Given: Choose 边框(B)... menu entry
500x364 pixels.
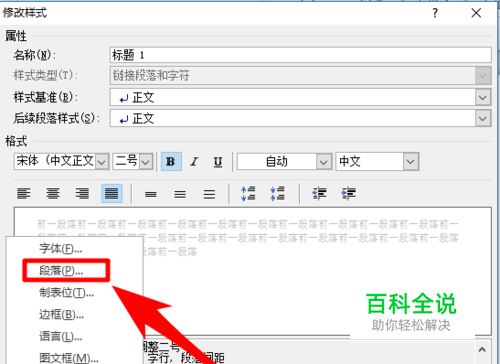Looking at the screenshot, I should [x=61, y=314].
